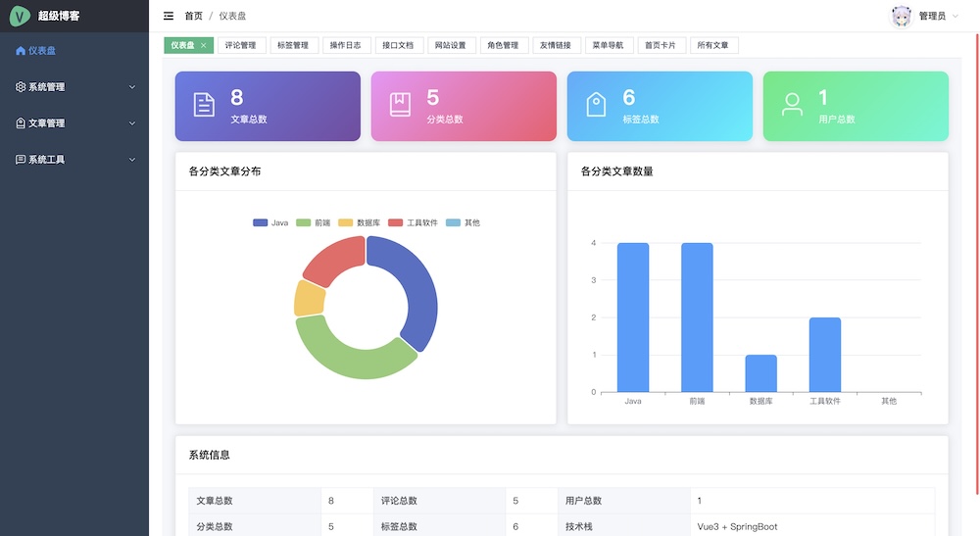This screenshot has width=980, height=536.
Task: Click the 管理员 username label
Action: (932, 17)
